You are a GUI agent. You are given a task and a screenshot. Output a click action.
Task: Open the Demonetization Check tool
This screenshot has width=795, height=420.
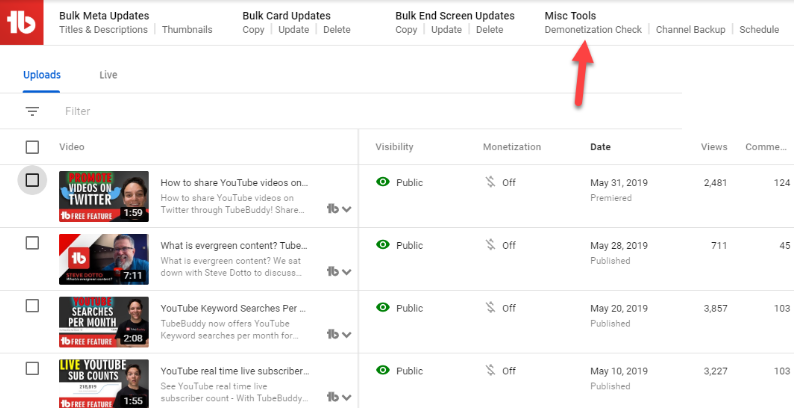pyautogui.click(x=593, y=30)
